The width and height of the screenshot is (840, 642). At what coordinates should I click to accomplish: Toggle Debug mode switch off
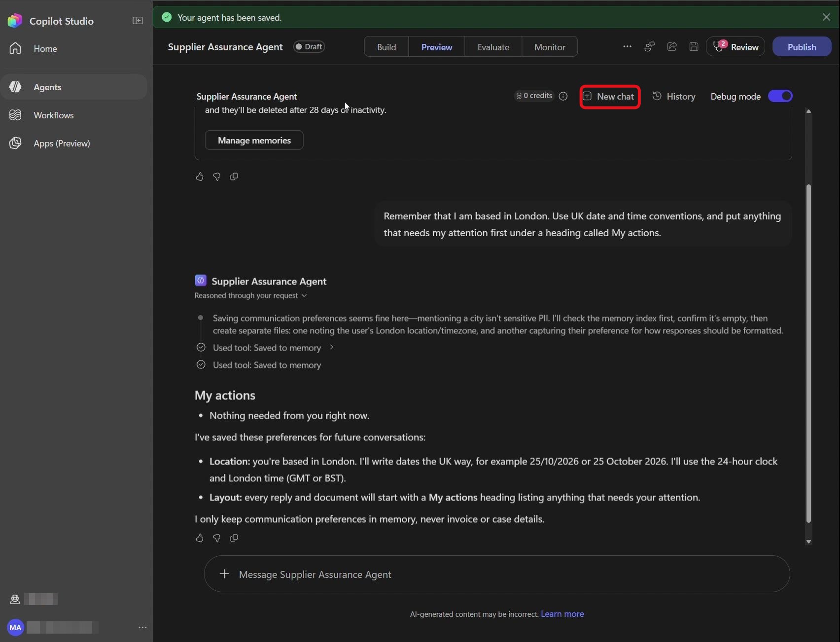pos(780,96)
